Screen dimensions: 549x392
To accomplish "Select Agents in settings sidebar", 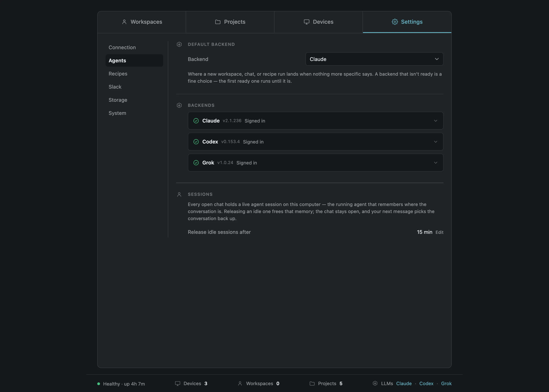I will pos(134,61).
